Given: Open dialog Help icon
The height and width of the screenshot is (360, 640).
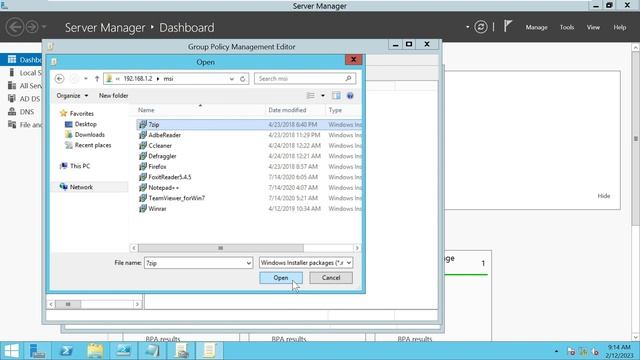Looking at the screenshot, I should (350, 96).
